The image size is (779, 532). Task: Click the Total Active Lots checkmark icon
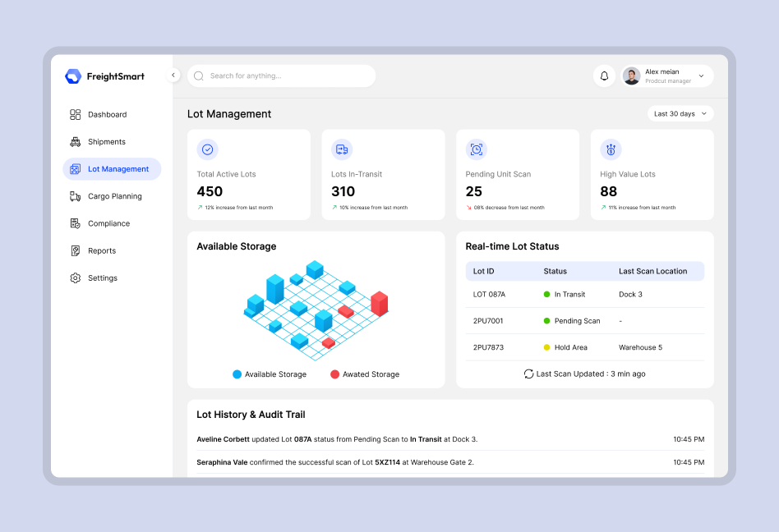click(x=208, y=149)
